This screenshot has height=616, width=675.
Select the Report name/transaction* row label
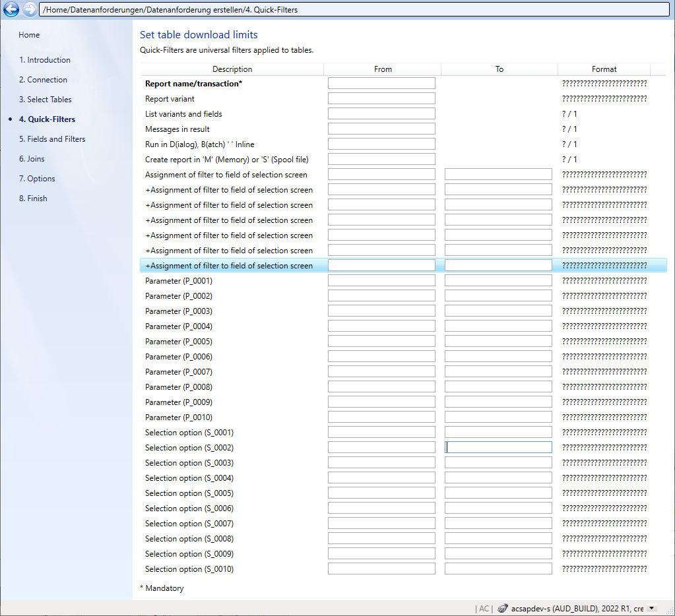193,84
